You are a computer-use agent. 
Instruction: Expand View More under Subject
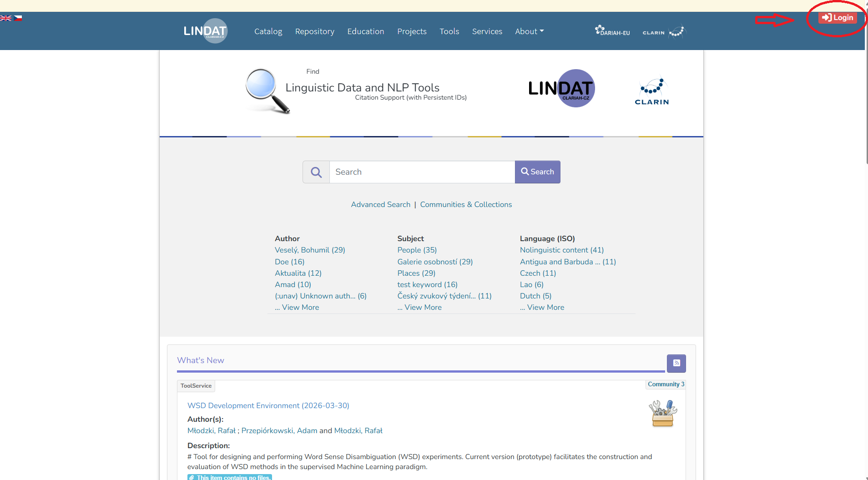419,307
